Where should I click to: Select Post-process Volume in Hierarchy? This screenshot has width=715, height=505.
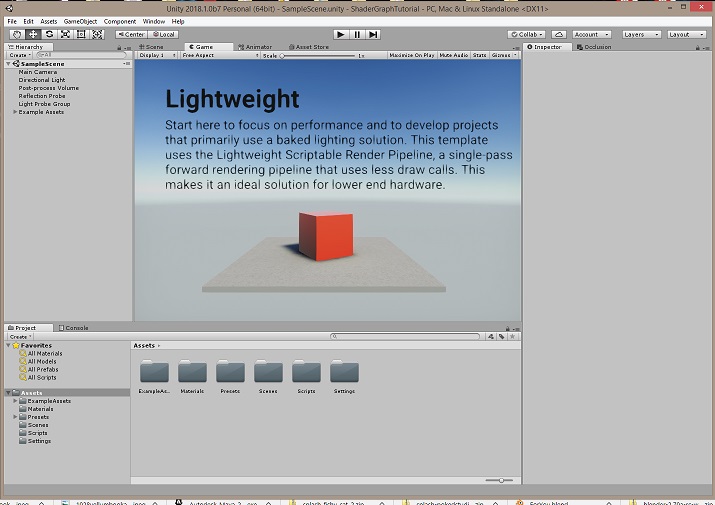(x=49, y=88)
